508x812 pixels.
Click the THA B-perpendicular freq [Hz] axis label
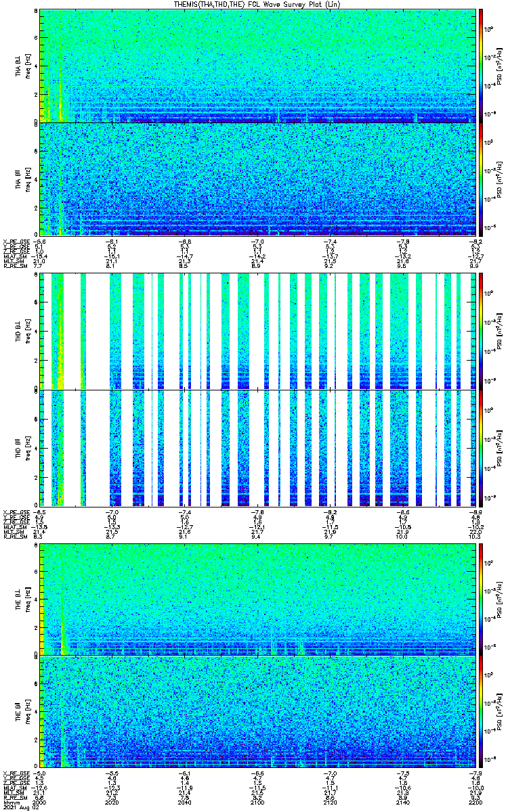[x=28, y=66]
